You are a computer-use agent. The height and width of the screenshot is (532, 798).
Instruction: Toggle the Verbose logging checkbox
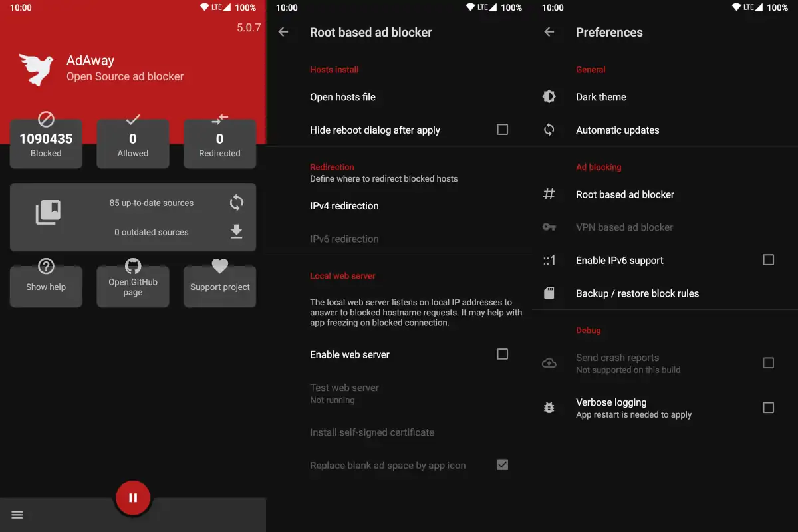(768, 408)
